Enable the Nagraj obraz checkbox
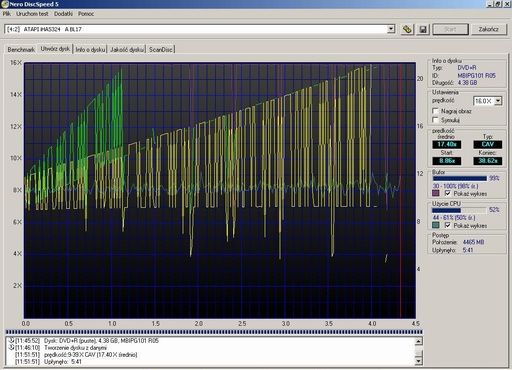 (x=435, y=111)
